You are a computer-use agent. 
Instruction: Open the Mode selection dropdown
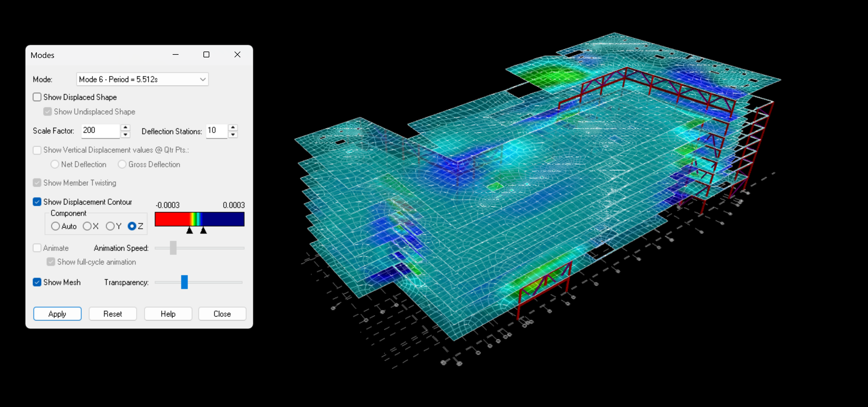[142, 79]
